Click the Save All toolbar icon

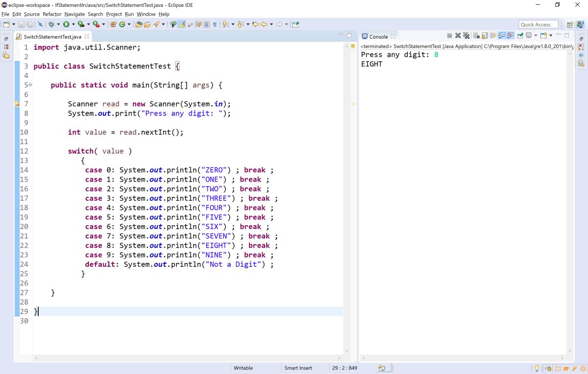[x=30, y=24]
